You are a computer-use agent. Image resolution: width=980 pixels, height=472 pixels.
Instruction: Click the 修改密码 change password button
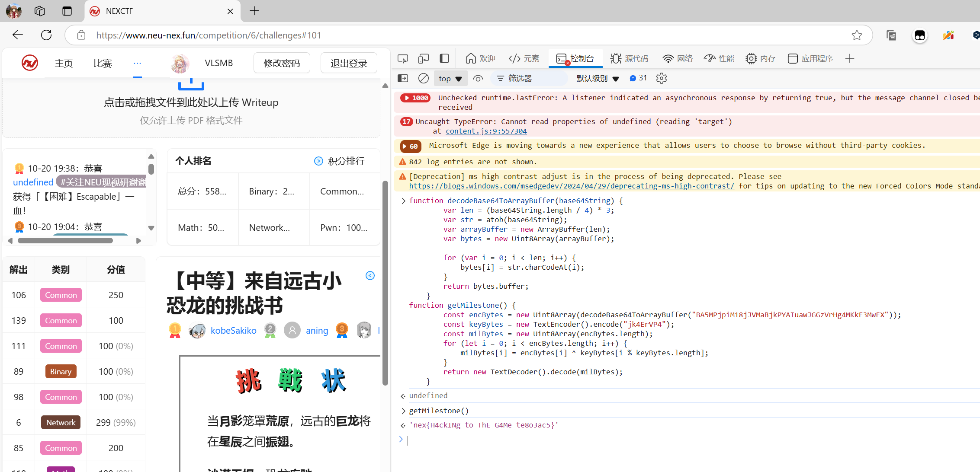pyautogui.click(x=282, y=63)
